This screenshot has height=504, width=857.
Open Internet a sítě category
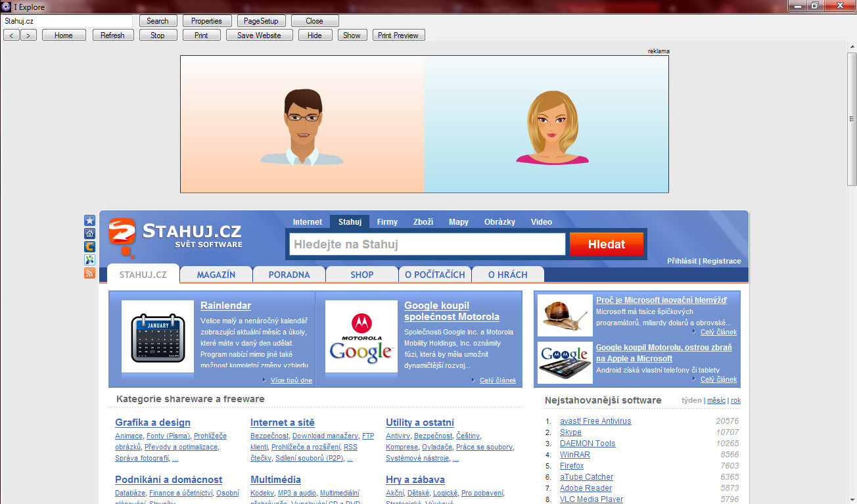tap(283, 423)
